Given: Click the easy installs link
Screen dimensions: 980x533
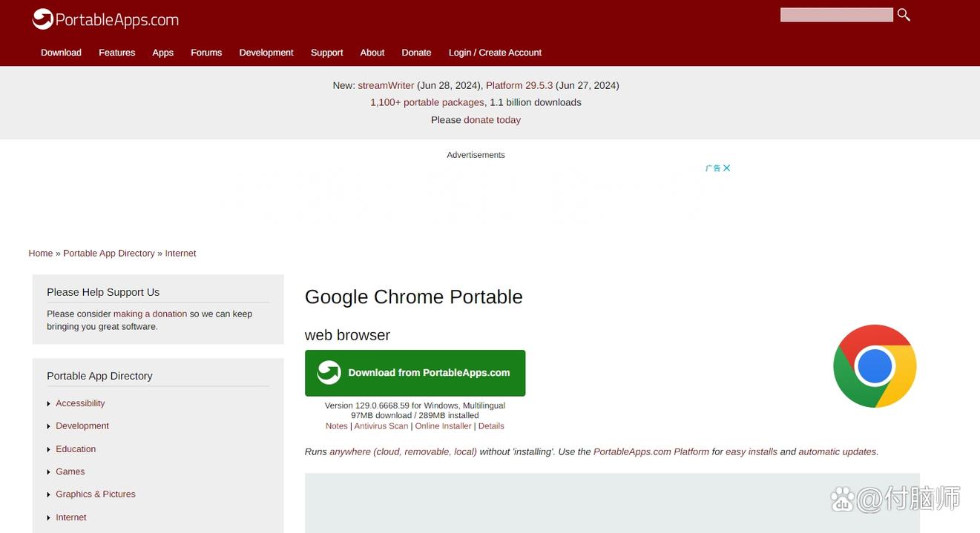Looking at the screenshot, I should 752,452.
